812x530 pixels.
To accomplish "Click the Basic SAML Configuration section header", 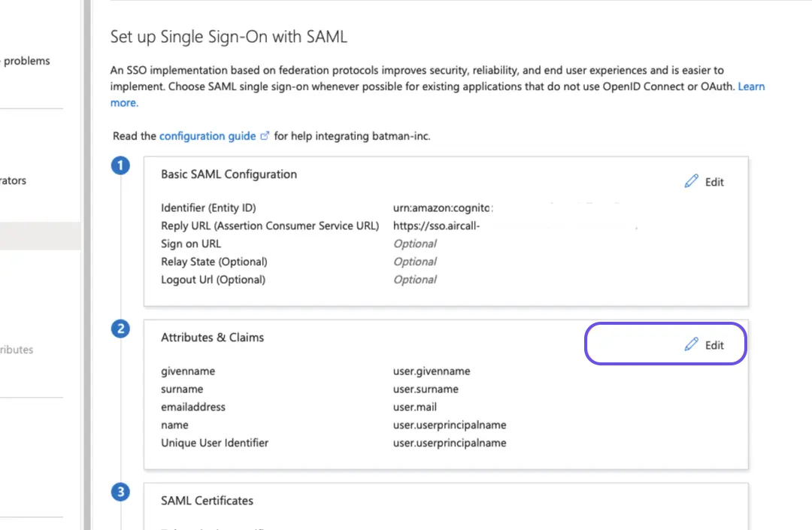I will click(x=229, y=174).
